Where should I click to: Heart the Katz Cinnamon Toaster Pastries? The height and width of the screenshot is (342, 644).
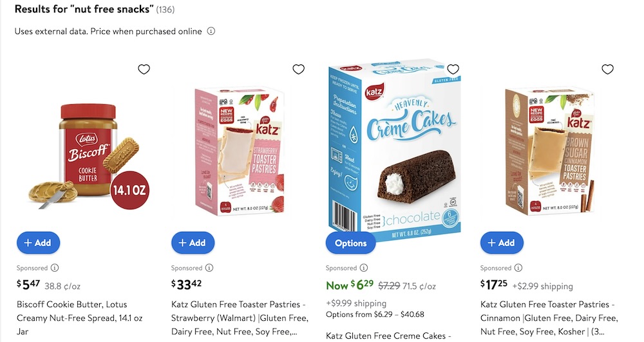pos(607,70)
